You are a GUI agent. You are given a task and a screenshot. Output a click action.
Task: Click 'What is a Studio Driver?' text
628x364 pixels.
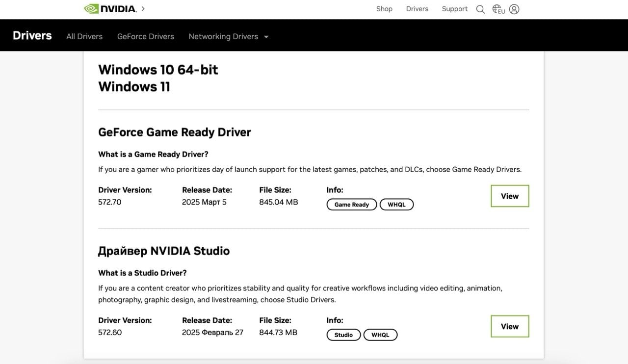142,273
